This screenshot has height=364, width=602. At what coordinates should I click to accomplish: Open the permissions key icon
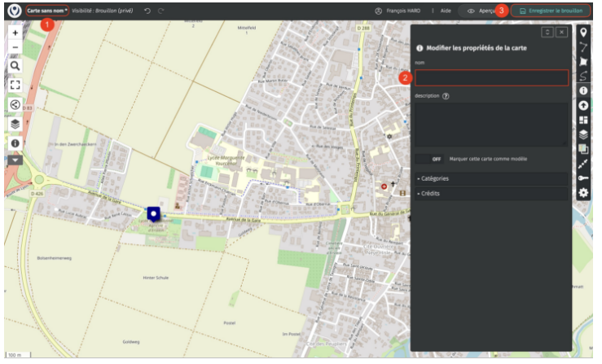point(583,178)
